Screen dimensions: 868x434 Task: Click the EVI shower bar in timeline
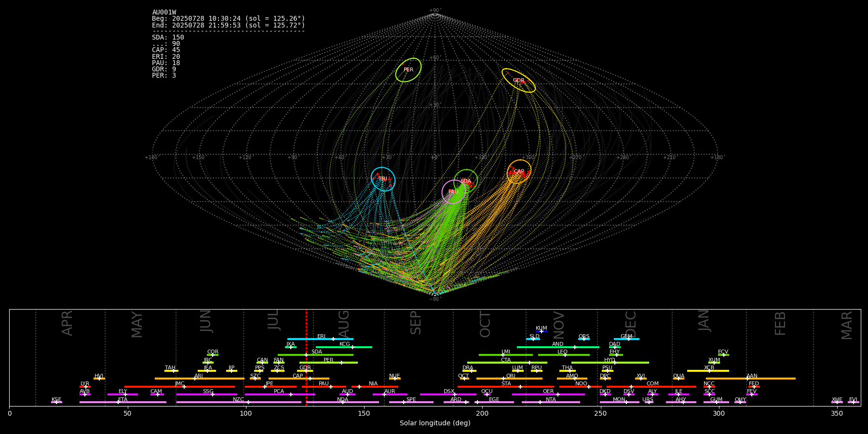tap(854, 402)
